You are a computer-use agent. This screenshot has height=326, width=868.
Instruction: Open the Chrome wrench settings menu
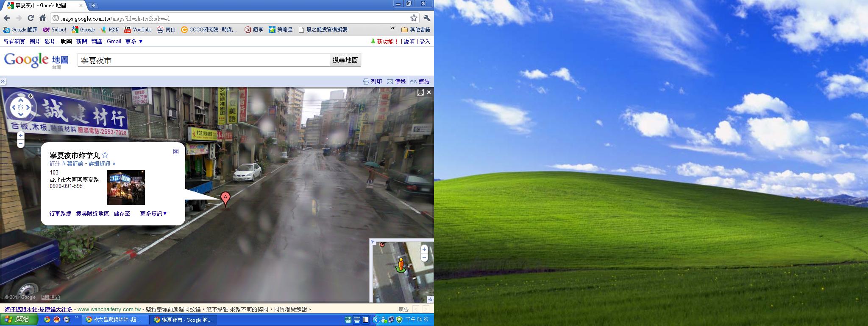pos(427,18)
